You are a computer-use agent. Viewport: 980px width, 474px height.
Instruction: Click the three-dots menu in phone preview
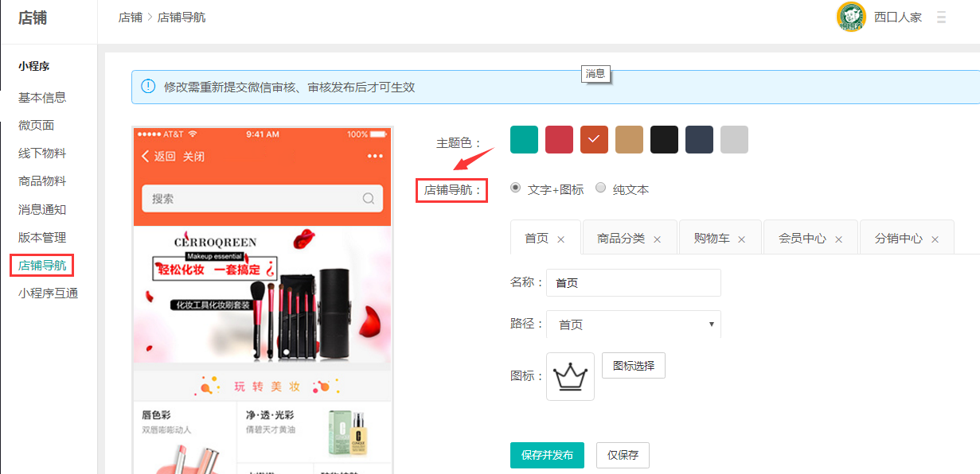(x=375, y=156)
